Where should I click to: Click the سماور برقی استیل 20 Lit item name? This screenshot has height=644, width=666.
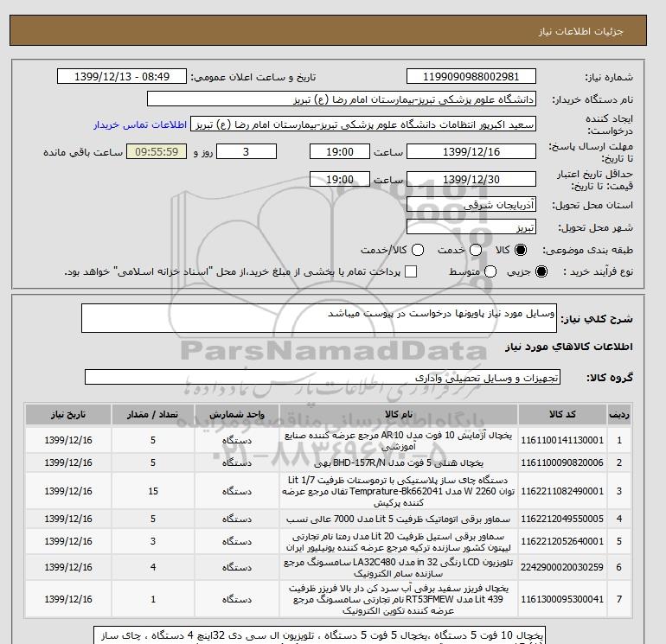(399, 542)
